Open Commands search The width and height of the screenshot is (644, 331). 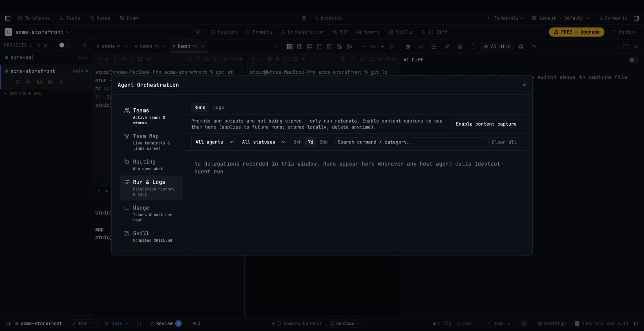pos(613,18)
